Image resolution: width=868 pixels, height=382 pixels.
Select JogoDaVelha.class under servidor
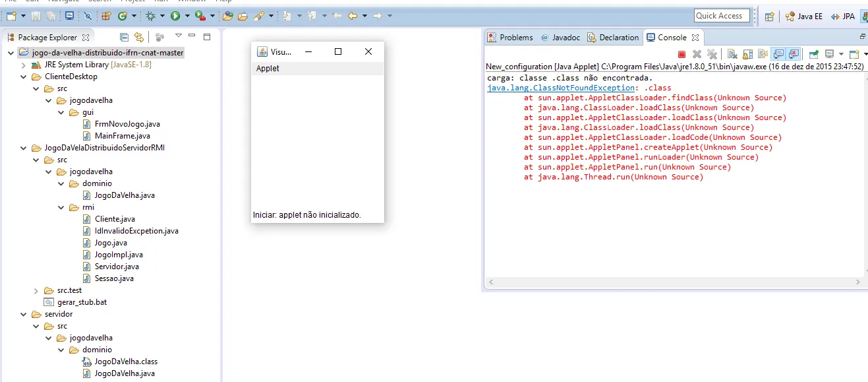120,362
